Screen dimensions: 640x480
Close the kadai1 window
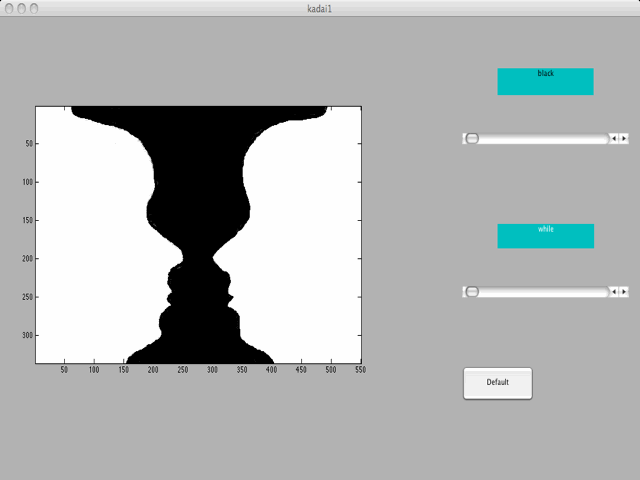(x=9, y=8)
